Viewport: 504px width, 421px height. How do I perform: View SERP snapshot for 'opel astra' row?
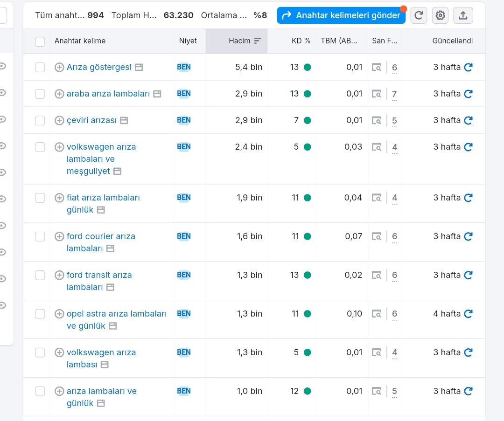[377, 313]
